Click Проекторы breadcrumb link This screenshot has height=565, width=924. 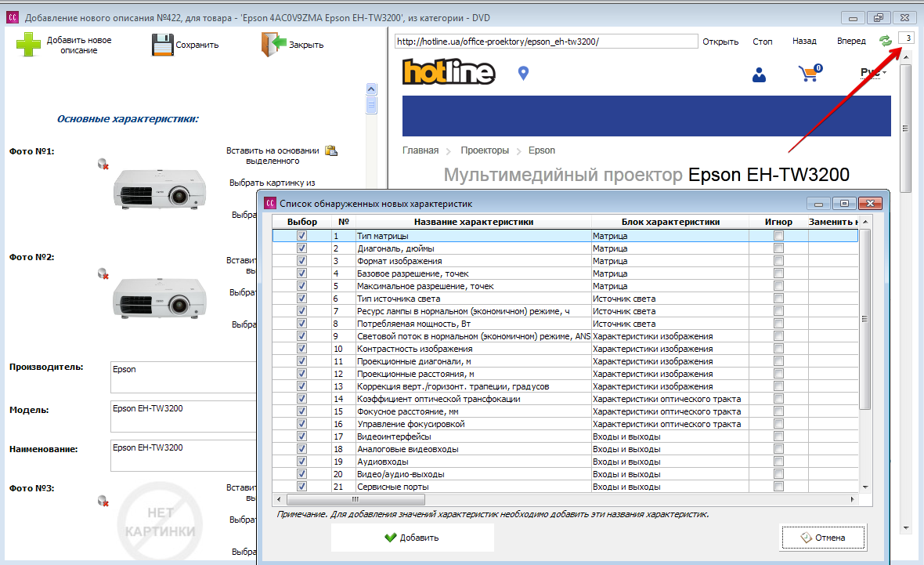485,150
